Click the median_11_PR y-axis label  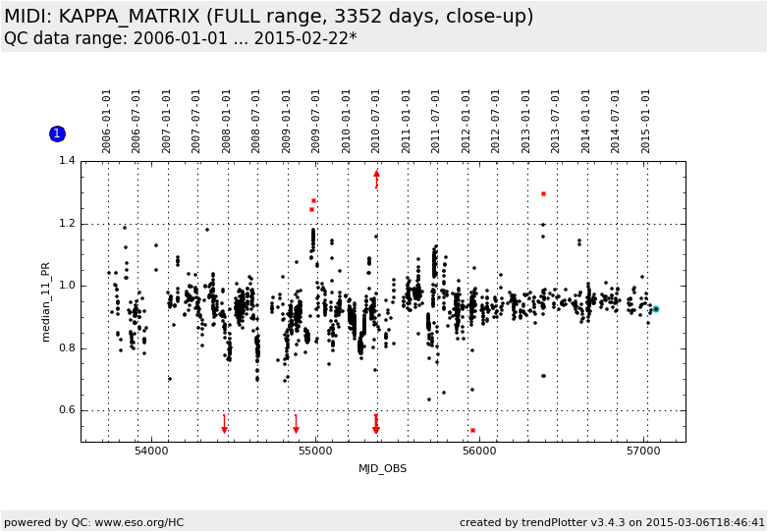(45, 301)
